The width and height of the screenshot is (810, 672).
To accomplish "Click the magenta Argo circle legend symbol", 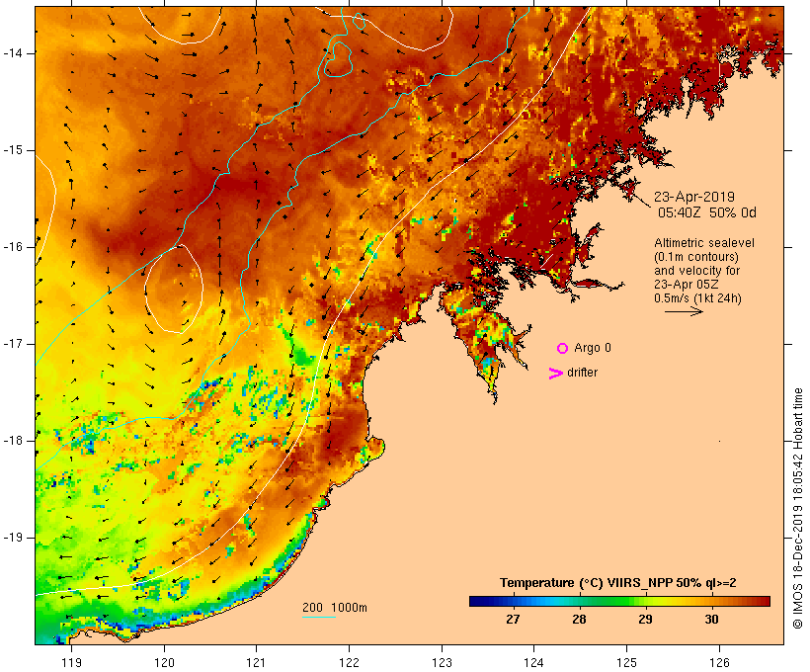I will coord(563,349).
